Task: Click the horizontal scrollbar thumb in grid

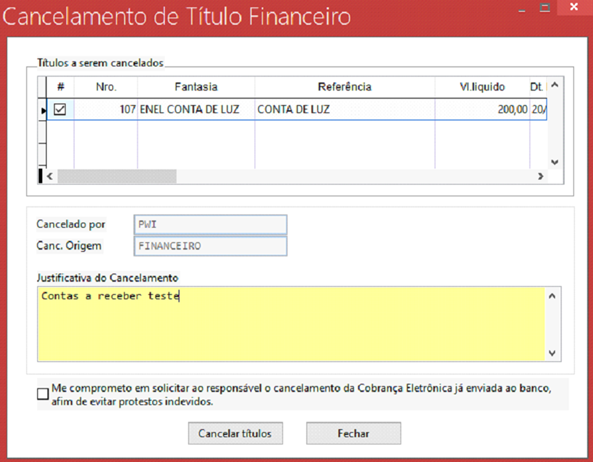Action: click(117, 176)
